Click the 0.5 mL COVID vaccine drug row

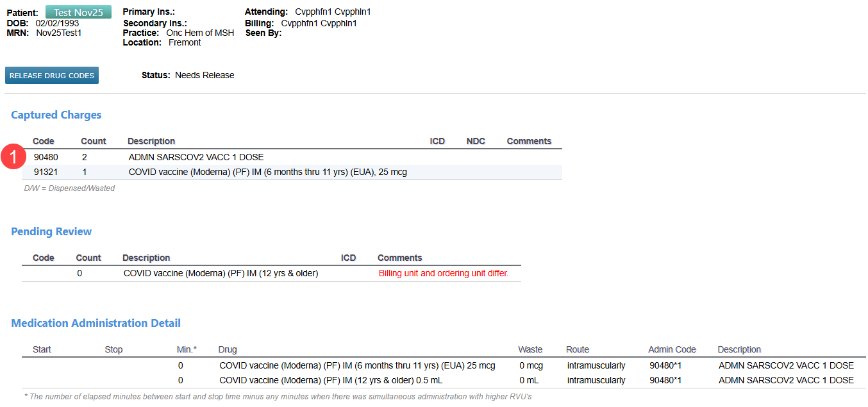point(331,381)
